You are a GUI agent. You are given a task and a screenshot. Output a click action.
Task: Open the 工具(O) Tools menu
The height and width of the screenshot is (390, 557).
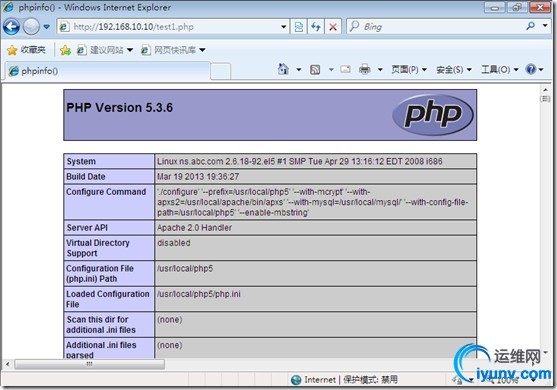point(499,69)
